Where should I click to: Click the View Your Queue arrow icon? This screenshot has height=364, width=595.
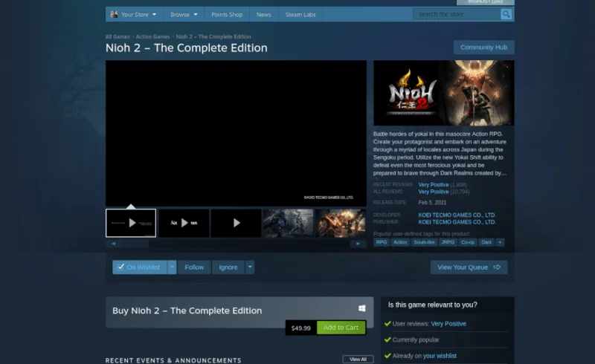tap(497, 267)
